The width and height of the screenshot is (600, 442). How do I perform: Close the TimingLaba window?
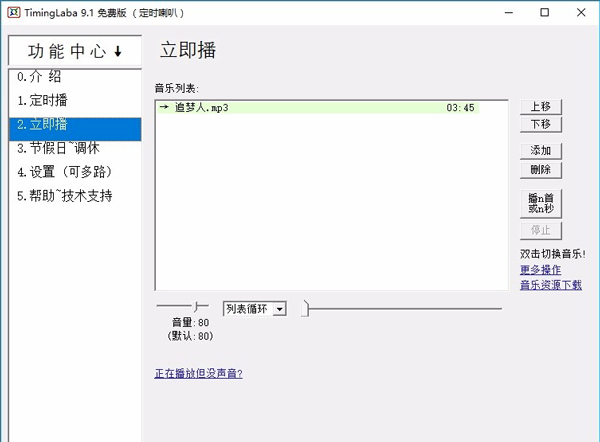coord(581,13)
